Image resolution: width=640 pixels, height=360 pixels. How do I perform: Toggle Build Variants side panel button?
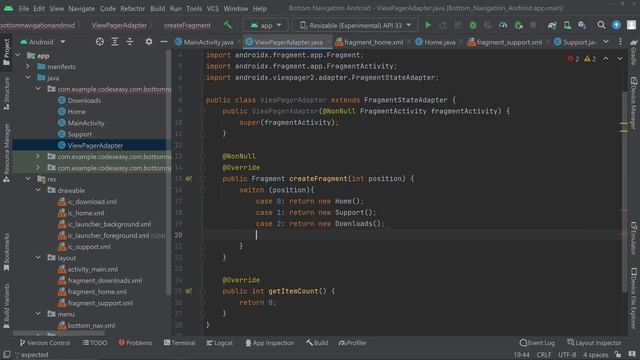tap(7, 306)
